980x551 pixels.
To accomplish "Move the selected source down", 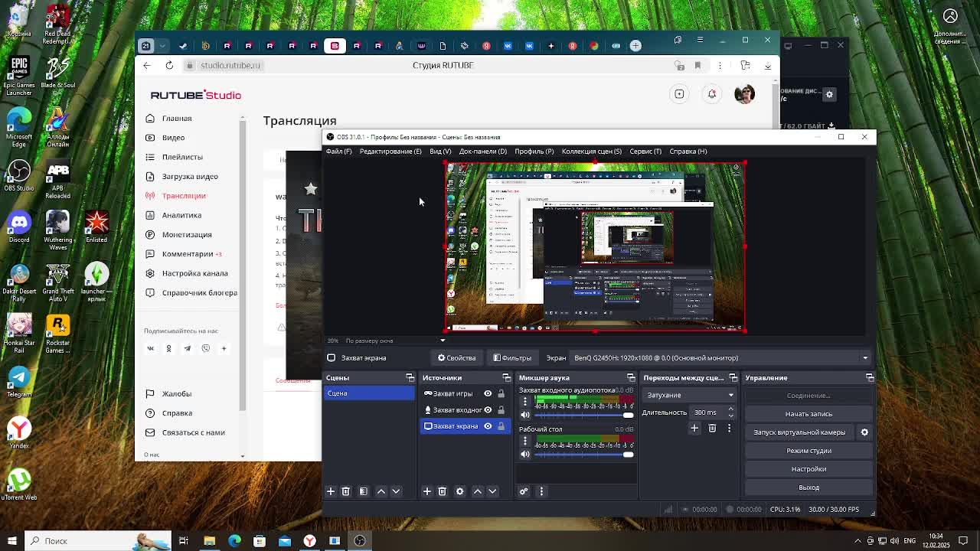I will (x=492, y=491).
